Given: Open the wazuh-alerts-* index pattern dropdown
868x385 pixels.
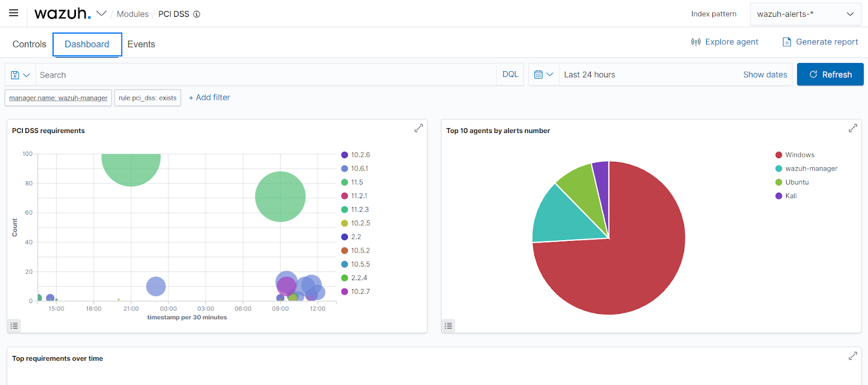Looking at the screenshot, I should (x=806, y=14).
